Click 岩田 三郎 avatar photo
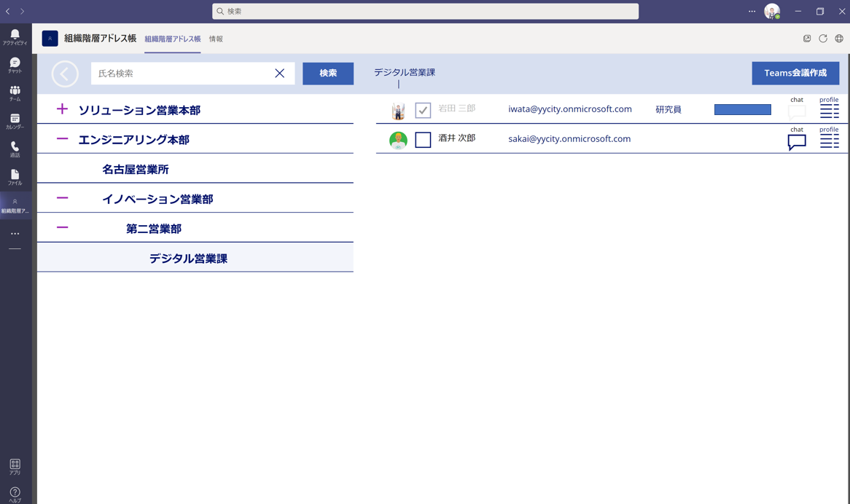The height and width of the screenshot is (504, 850). 398,111
